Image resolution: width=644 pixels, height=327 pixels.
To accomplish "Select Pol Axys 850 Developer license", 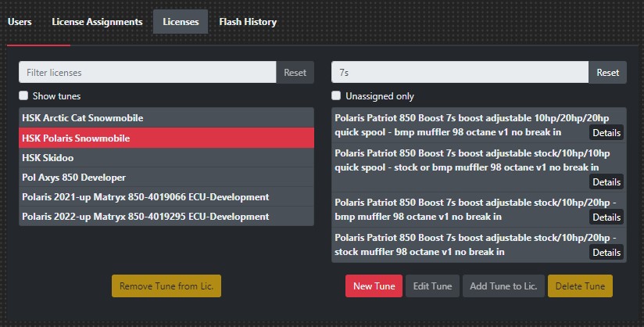I will (x=166, y=178).
